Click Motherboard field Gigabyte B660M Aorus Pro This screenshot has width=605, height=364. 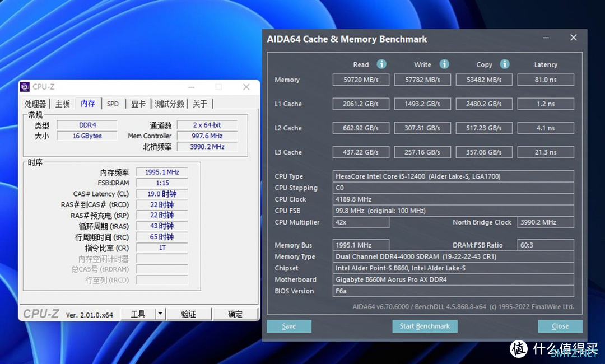pyautogui.click(x=453, y=279)
